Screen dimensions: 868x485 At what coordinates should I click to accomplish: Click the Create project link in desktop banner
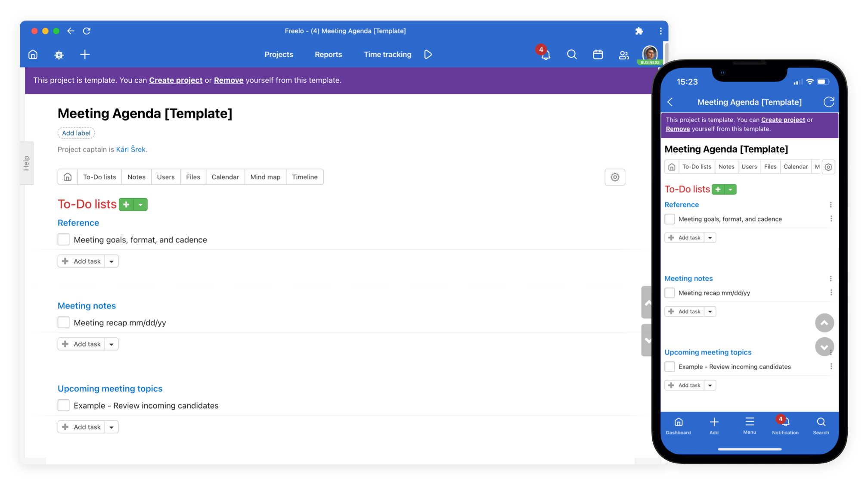click(176, 80)
